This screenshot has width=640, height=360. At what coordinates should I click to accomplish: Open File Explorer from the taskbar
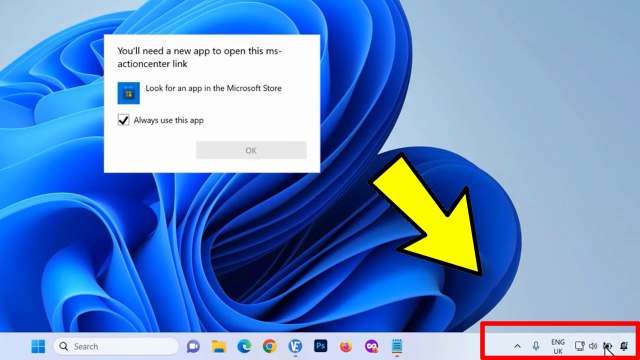(x=219, y=347)
